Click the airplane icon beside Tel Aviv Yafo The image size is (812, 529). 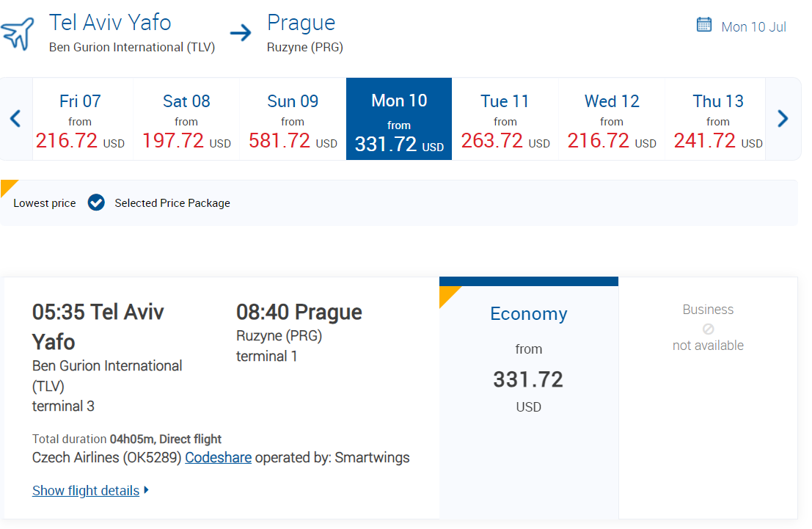coord(18,33)
